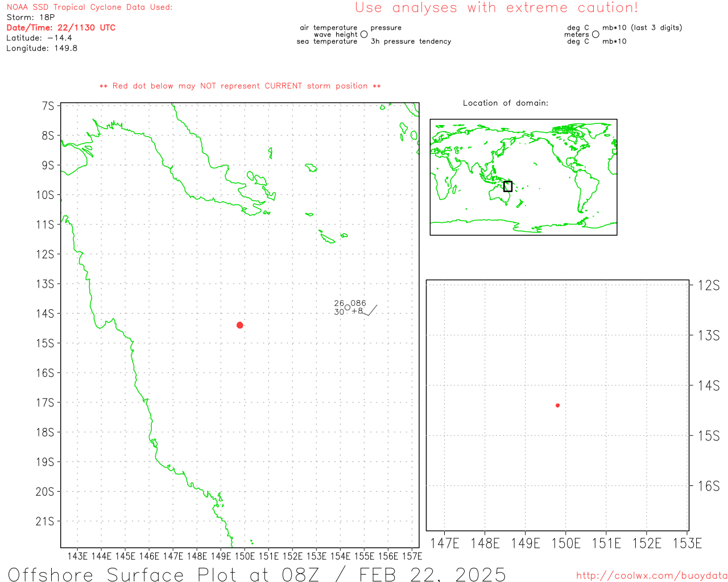
Task: Click the '10S' latitude label on main map
Action: coord(45,195)
